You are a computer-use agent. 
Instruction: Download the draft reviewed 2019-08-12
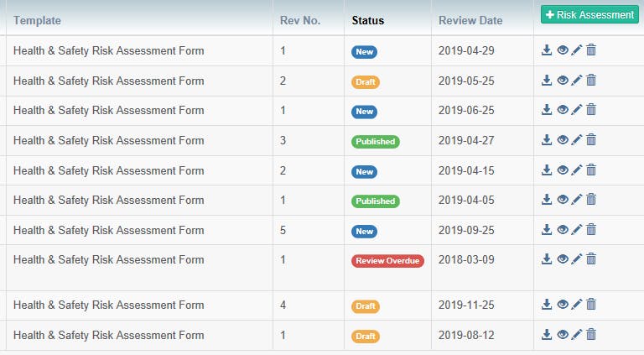(x=546, y=334)
